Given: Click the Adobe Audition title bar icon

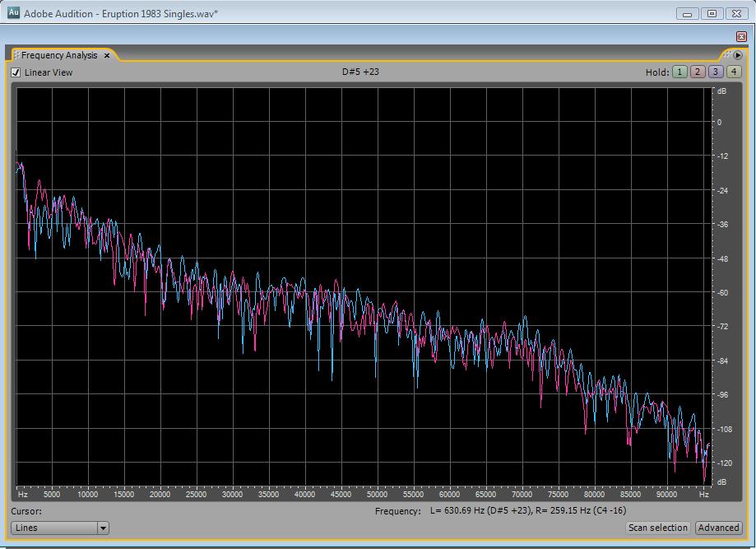Looking at the screenshot, I should point(13,13).
